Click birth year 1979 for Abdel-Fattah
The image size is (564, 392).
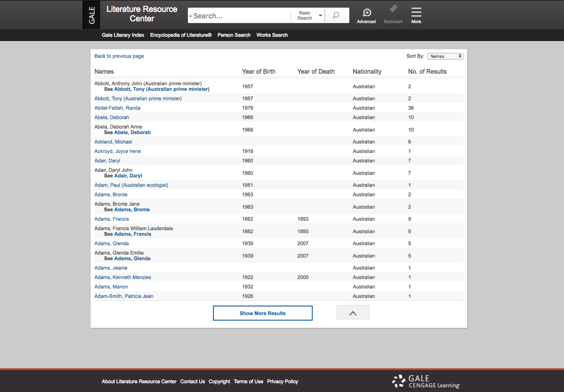coord(247,108)
